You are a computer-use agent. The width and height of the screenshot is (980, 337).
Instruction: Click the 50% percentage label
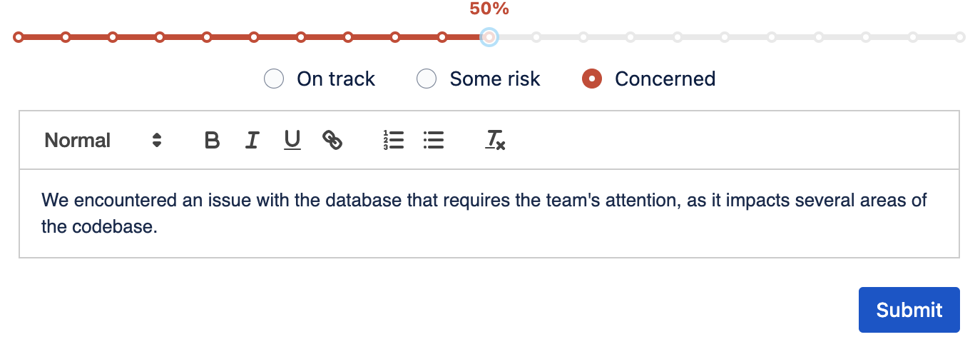point(489,9)
